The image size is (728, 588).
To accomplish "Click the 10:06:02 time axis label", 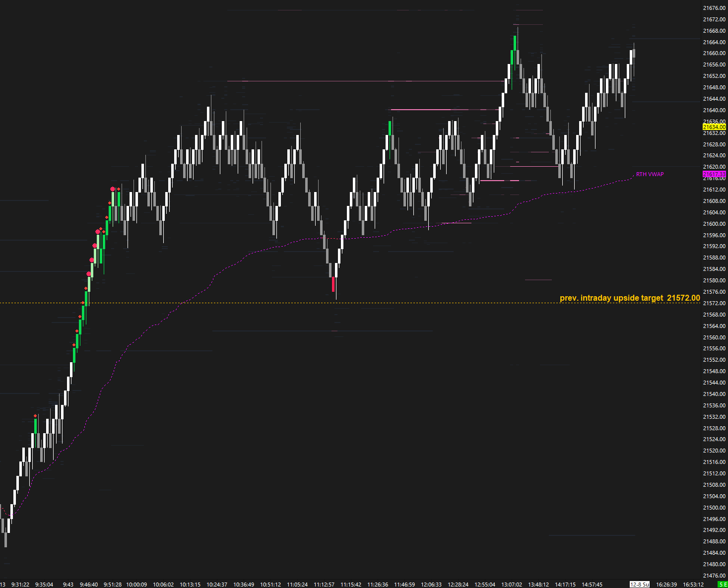I will tap(163, 585).
